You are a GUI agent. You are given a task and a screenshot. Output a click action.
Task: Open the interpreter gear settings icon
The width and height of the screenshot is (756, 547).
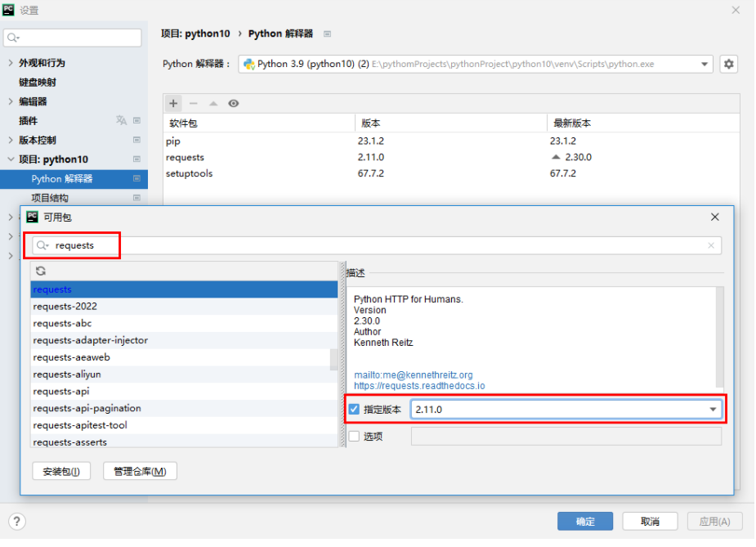(728, 64)
